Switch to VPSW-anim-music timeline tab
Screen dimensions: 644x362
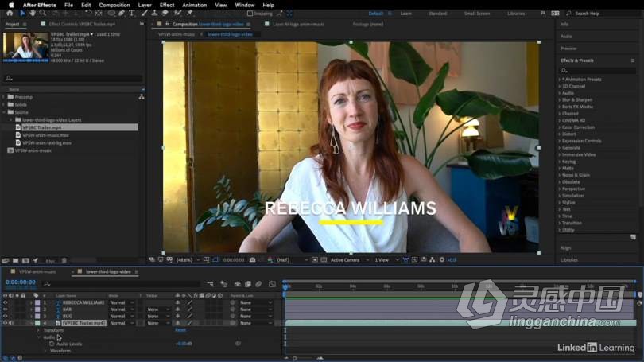pyautogui.click(x=37, y=271)
